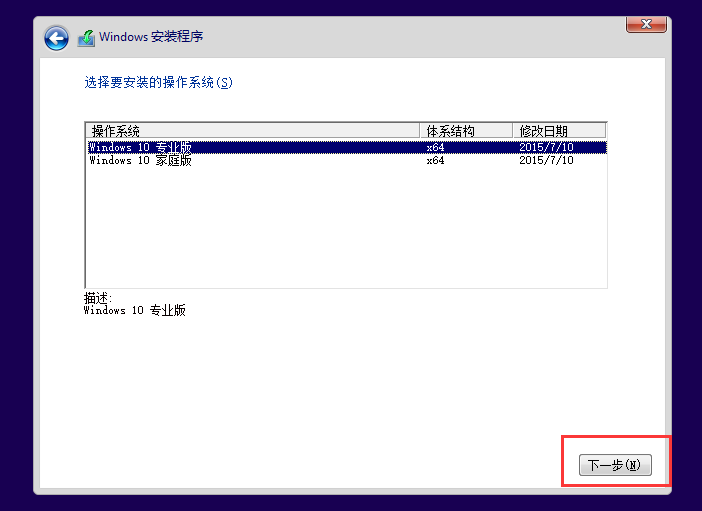Go back with the blue arrow button
702x511 pixels.
[56, 38]
